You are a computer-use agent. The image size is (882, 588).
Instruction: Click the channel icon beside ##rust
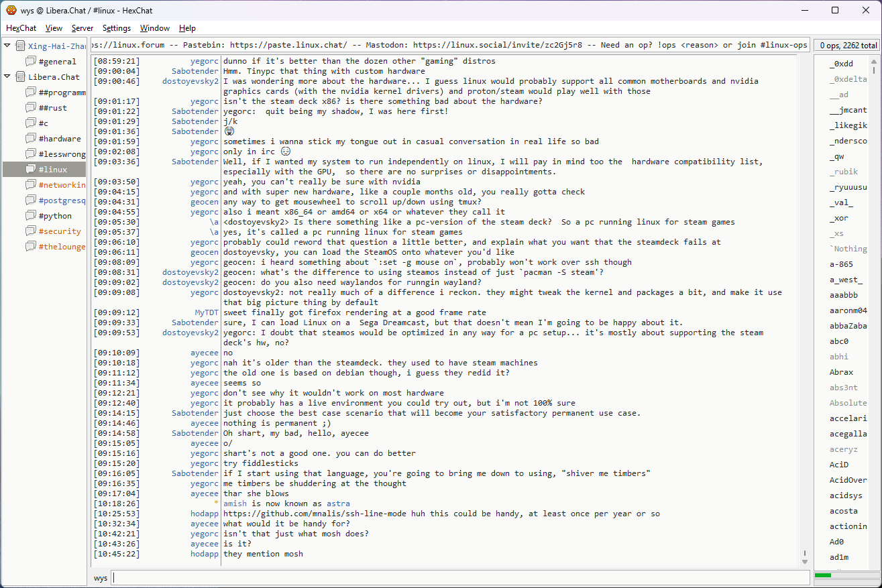(x=31, y=108)
